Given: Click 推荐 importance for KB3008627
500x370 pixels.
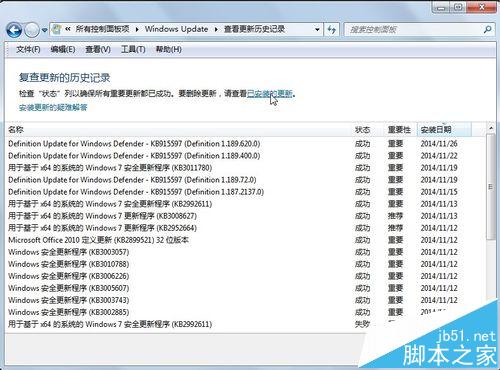Looking at the screenshot, I should [x=395, y=216].
